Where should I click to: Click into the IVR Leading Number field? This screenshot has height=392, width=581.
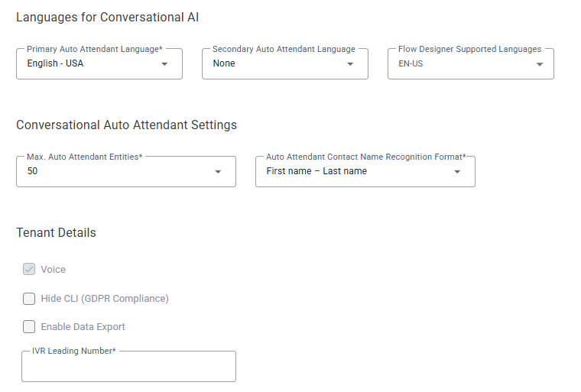point(128,368)
